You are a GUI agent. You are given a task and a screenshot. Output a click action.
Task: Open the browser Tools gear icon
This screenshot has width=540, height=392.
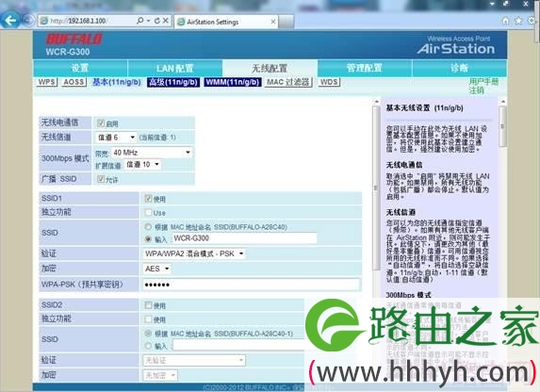tap(532, 21)
